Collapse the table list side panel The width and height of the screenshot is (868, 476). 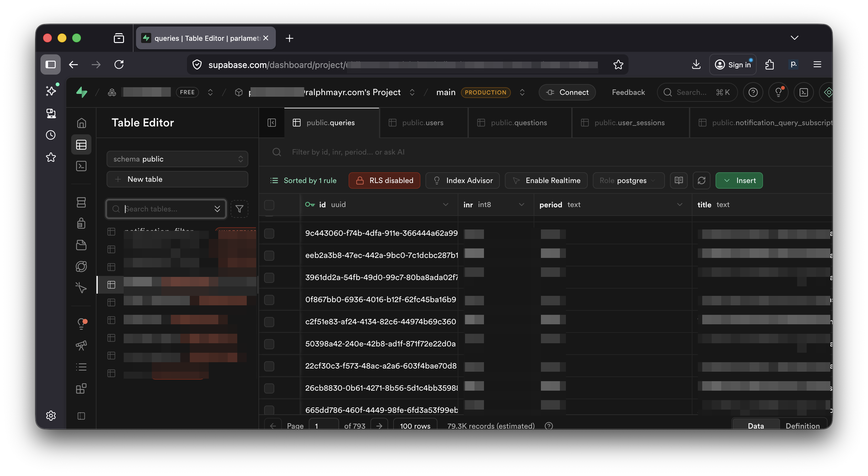[272, 123]
